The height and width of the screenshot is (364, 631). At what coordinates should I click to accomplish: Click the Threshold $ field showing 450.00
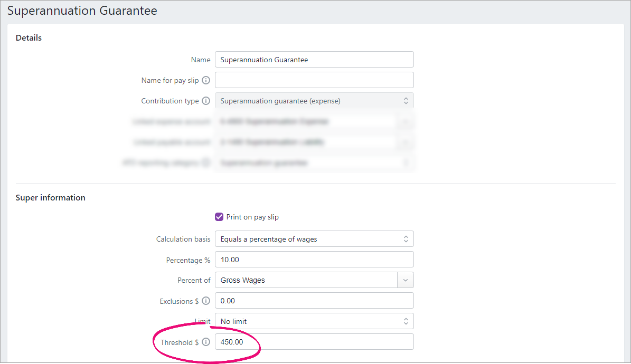(x=314, y=342)
